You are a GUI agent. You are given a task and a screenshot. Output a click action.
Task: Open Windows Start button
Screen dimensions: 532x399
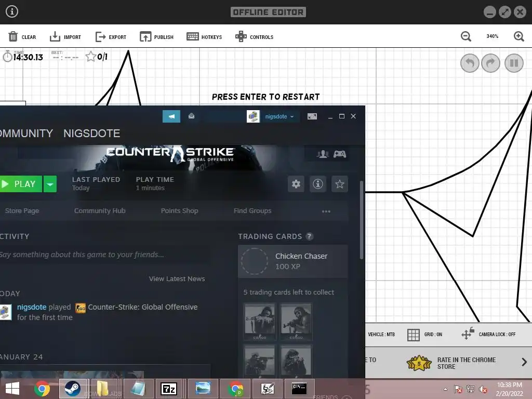[x=12, y=389]
